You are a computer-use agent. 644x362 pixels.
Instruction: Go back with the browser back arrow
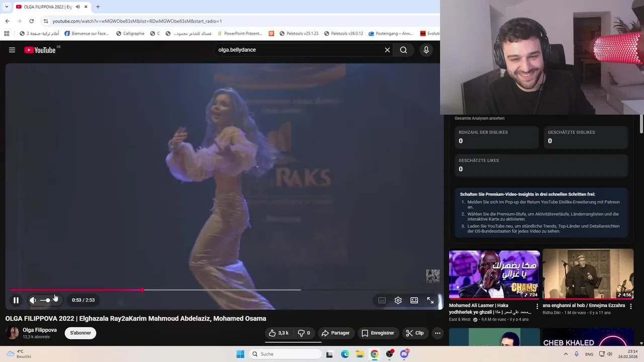pos(7,21)
